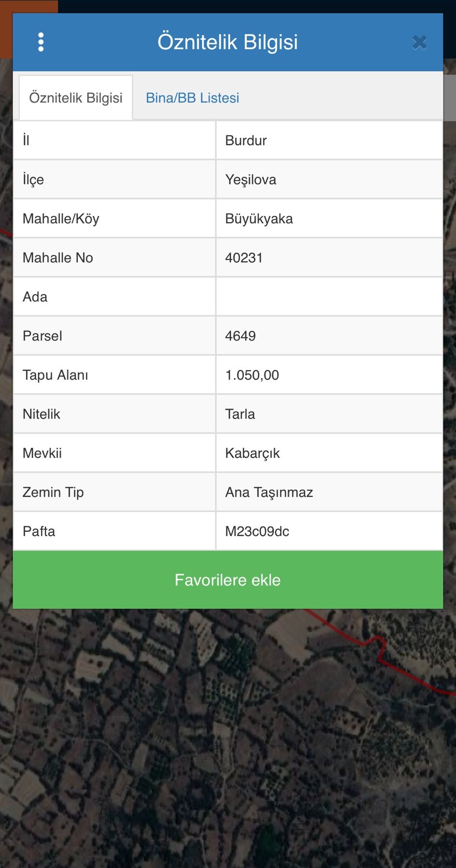Select the Pafta code M23c09dc
This screenshot has width=456, height=868.
[257, 532]
